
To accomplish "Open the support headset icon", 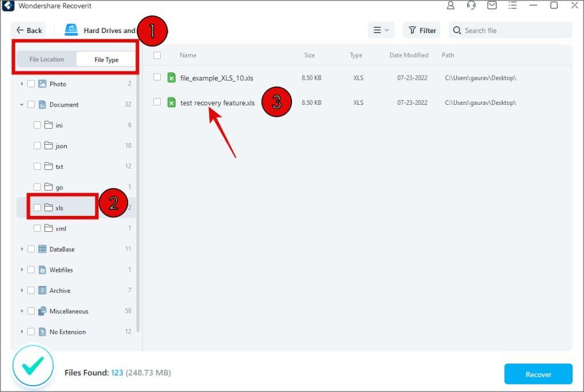I will click(471, 6).
